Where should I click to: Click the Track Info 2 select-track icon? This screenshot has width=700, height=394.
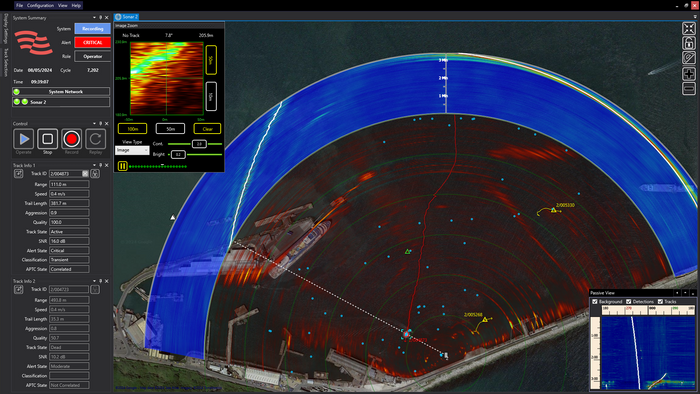coord(18,290)
